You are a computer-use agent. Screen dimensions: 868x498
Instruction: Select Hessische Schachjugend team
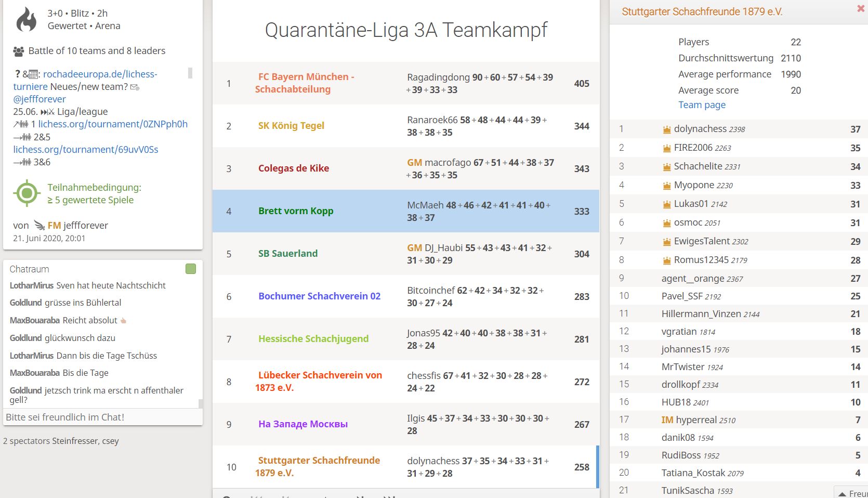(313, 338)
